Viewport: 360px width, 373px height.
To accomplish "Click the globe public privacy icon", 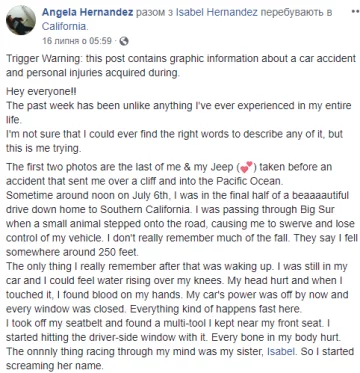I will pyautogui.click(x=124, y=41).
